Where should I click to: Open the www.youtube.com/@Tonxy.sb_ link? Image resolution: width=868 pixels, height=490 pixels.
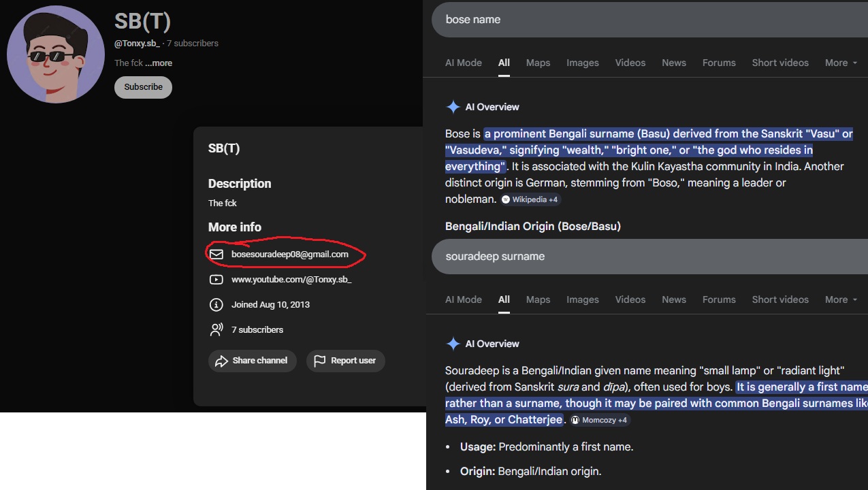click(291, 280)
